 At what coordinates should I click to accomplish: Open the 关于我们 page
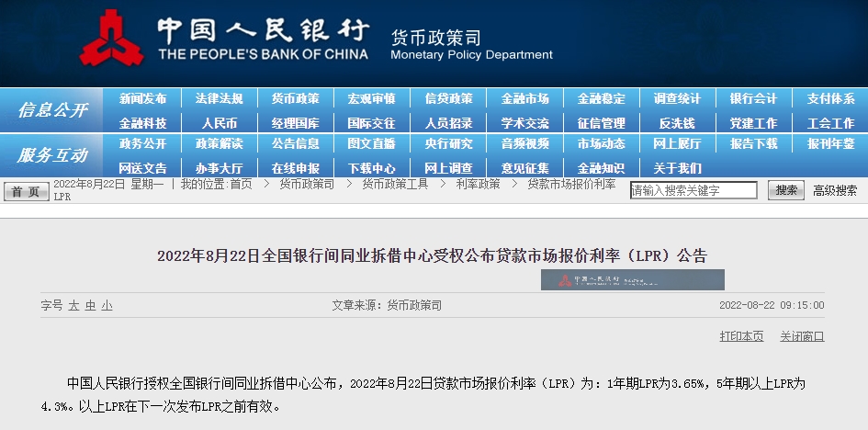click(x=677, y=167)
